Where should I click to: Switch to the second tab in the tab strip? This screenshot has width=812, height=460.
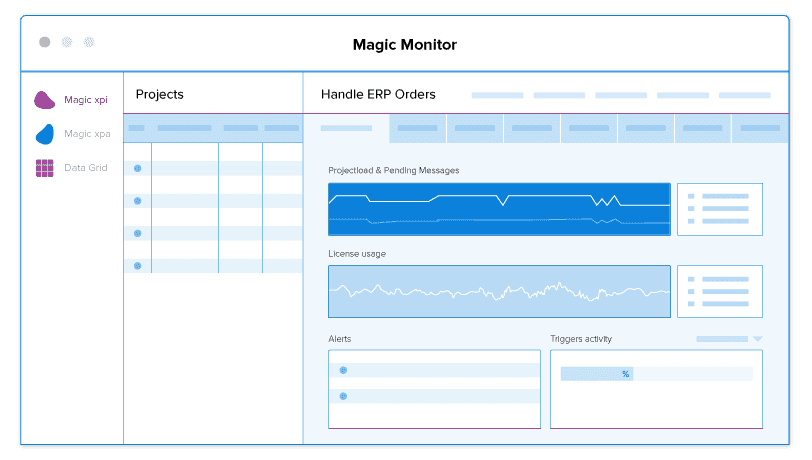click(417, 128)
